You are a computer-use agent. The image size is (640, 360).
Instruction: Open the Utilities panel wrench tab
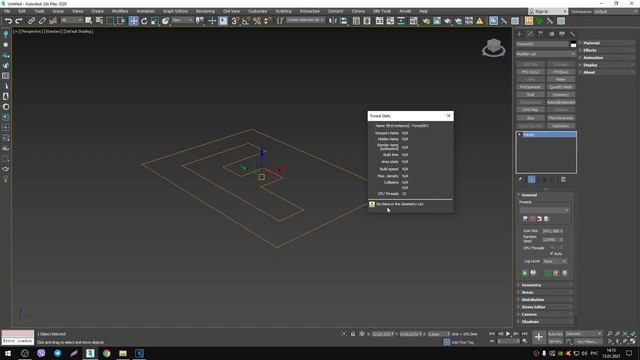[x=573, y=34]
